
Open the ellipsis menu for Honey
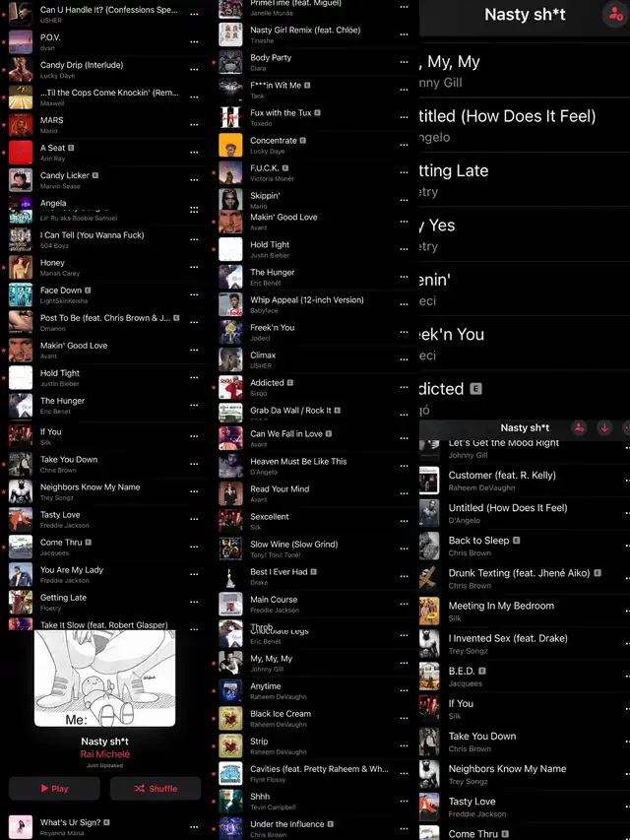coord(194,267)
